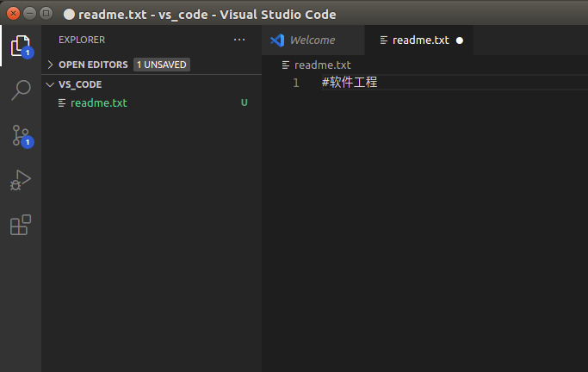Open the Run and Debug view

pos(20,180)
